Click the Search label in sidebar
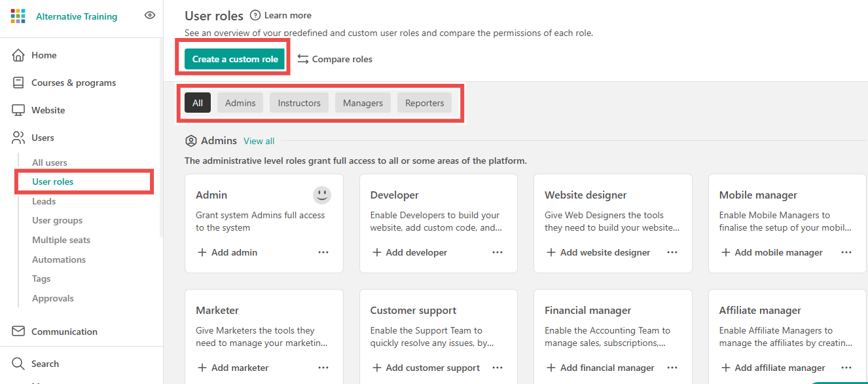Viewport: 868px width, 384px height. pos(45,364)
